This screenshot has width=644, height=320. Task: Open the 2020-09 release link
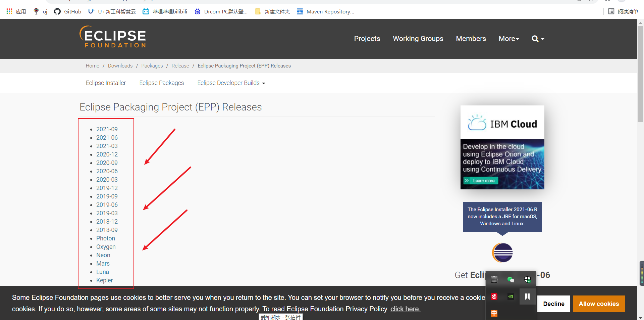pyautogui.click(x=107, y=163)
